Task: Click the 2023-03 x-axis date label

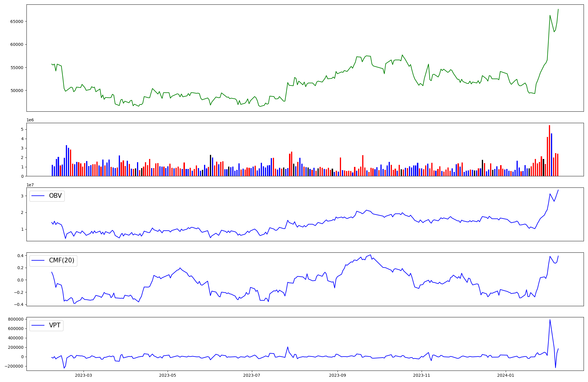Action: tap(83, 375)
